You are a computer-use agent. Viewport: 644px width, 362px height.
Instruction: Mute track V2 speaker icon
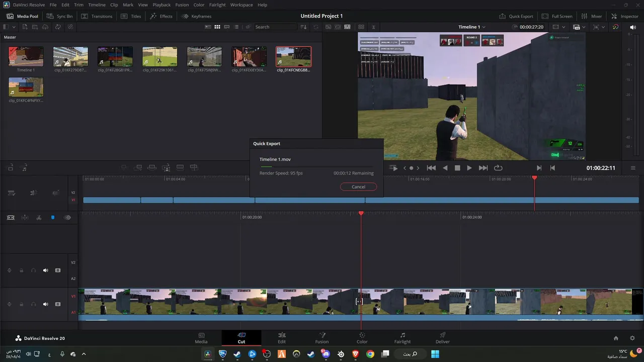[45, 270]
